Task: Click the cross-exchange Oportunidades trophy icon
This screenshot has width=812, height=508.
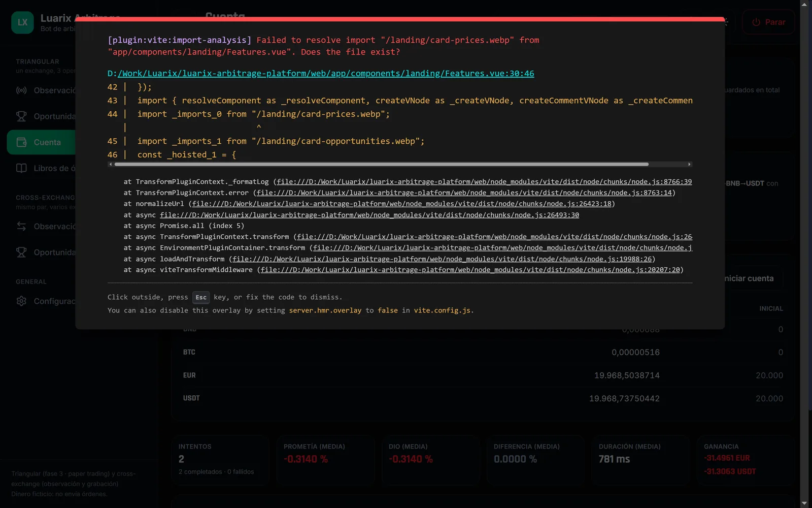Action: (21, 252)
